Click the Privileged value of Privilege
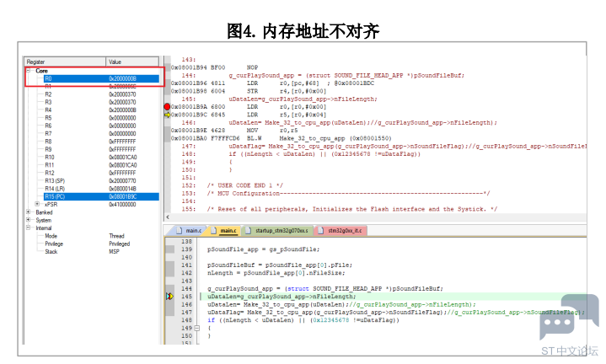The width and height of the screenshot is (606, 364). pyautogui.click(x=120, y=244)
